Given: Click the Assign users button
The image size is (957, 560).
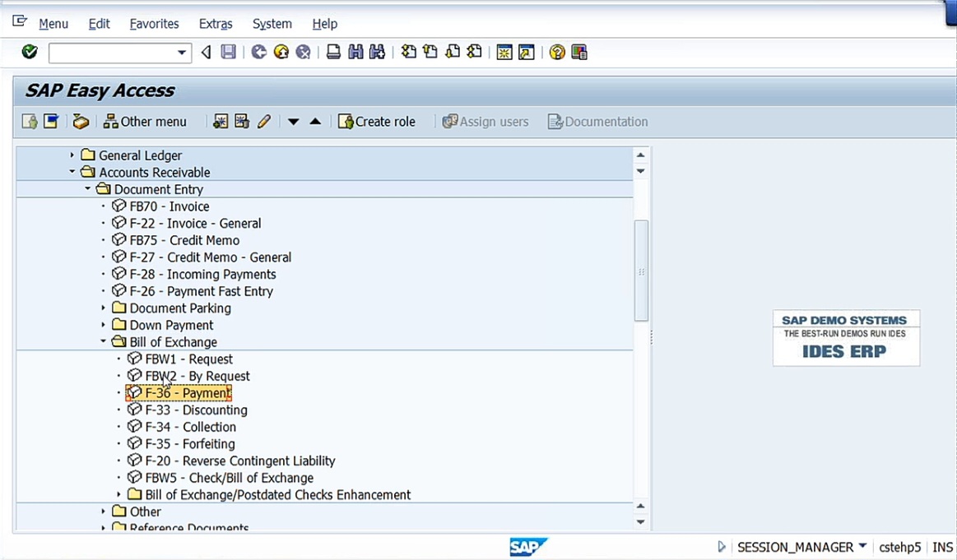Looking at the screenshot, I should pos(485,122).
